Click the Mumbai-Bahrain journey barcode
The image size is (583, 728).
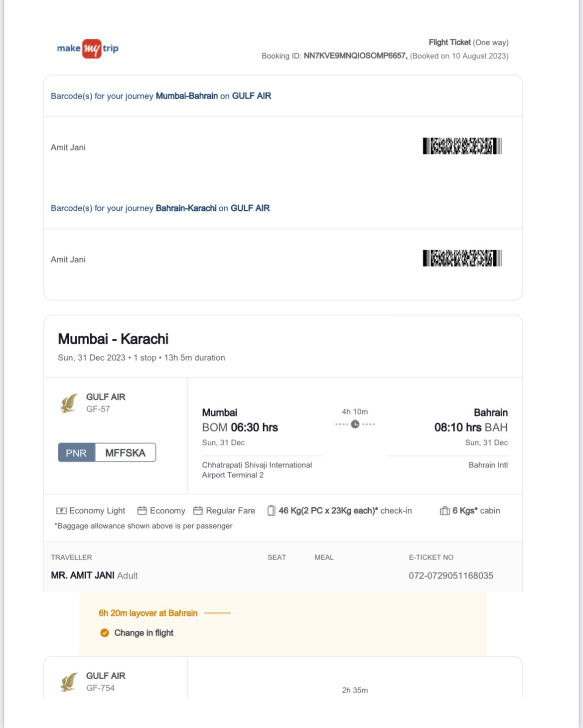tap(462, 146)
